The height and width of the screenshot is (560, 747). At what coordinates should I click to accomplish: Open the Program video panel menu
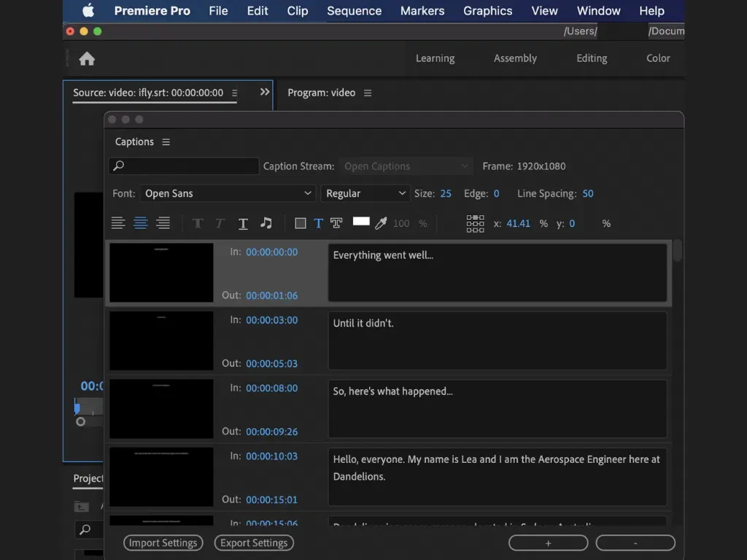[368, 93]
